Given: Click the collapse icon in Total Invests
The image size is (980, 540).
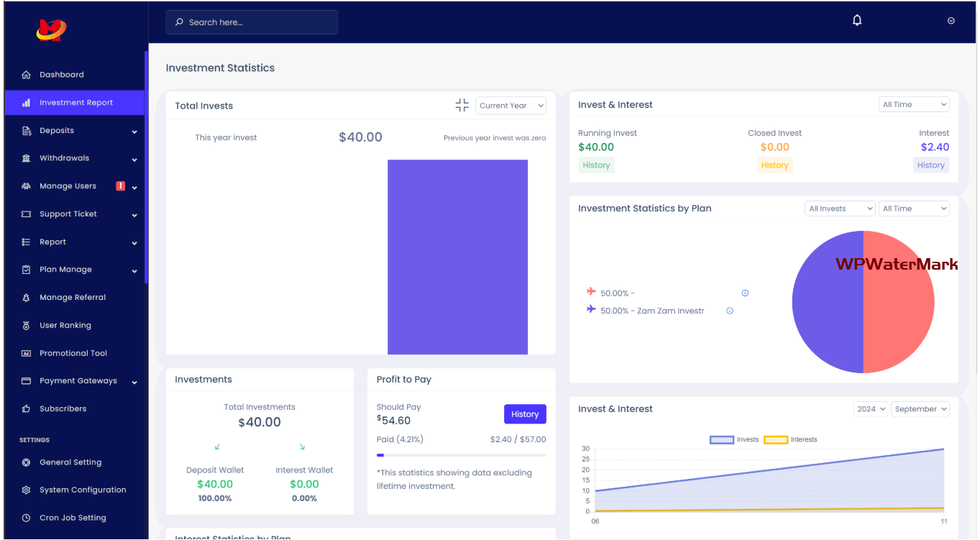Looking at the screenshot, I should 462,106.
